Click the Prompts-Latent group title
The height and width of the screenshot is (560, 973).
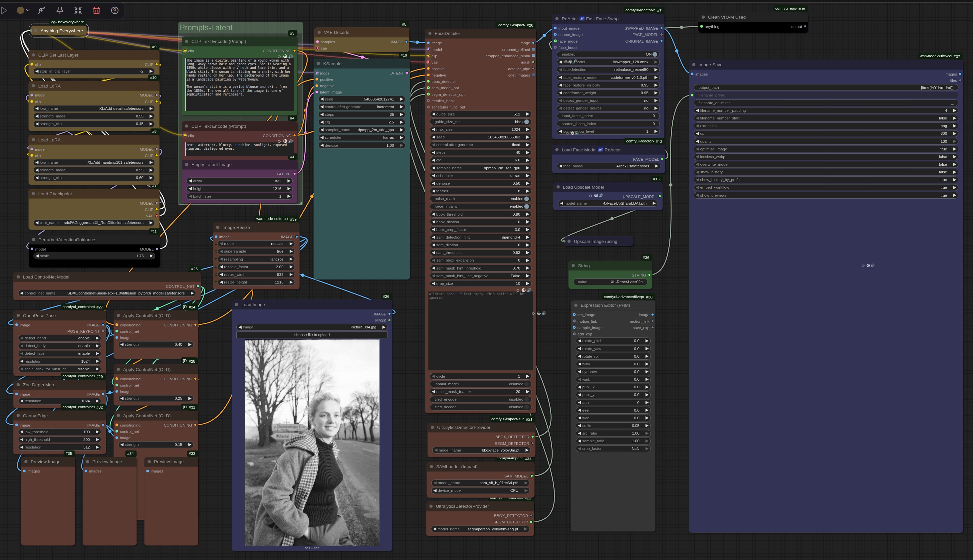(x=206, y=28)
